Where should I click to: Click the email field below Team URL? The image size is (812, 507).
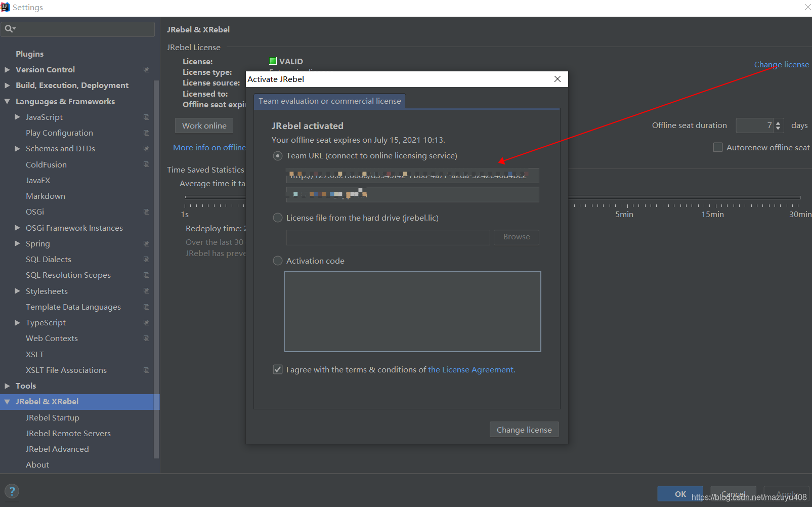412,194
